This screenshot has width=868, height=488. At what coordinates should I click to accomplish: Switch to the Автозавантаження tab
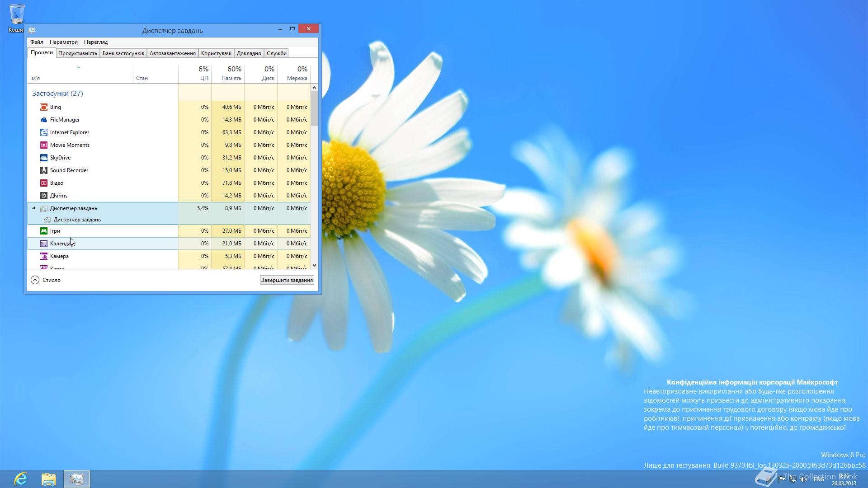pyautogui.click(x=173, y=53)
